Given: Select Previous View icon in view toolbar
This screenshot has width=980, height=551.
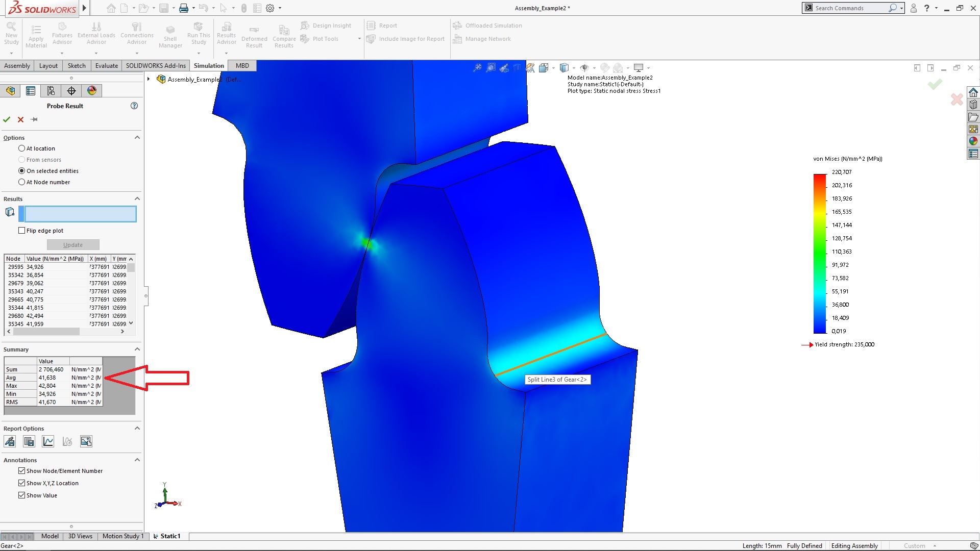Looking at the screenshot, I should pos(504,67).
